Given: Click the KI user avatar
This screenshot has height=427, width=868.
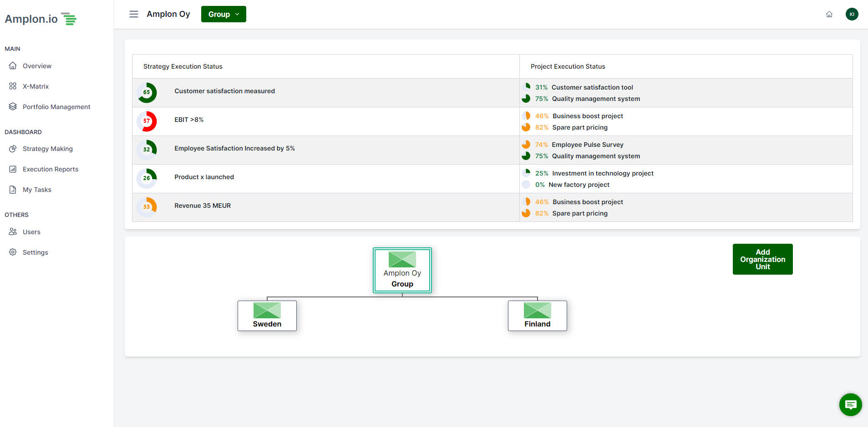Looking at the screenshot, I should pyautogui.click(x=852, y=14).
